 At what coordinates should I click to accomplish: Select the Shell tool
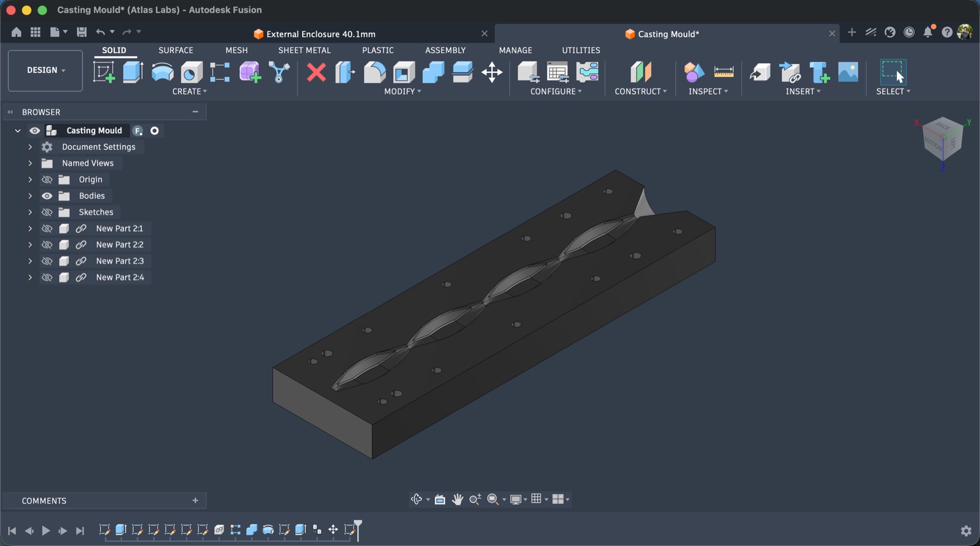(x=404, y=72)
